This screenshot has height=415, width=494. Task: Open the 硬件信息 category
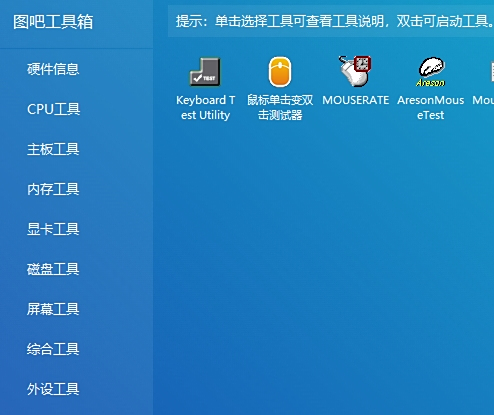pyautogui.click(x=53, y=69)
